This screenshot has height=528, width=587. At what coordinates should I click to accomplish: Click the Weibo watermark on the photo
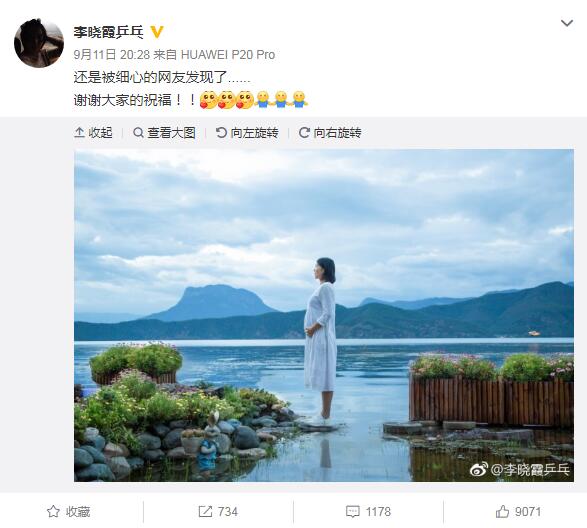coord(520,469)
